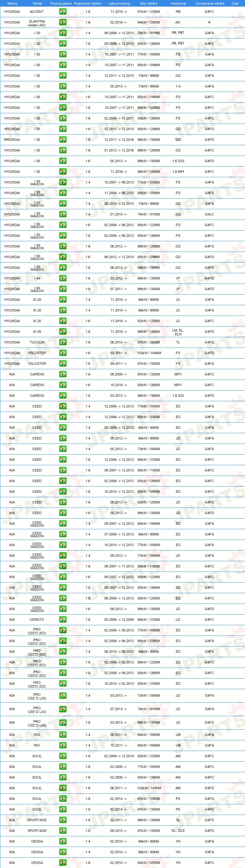Select the TUCSON model cell
The width and height of the screenshot is (245, 868).
37,342
